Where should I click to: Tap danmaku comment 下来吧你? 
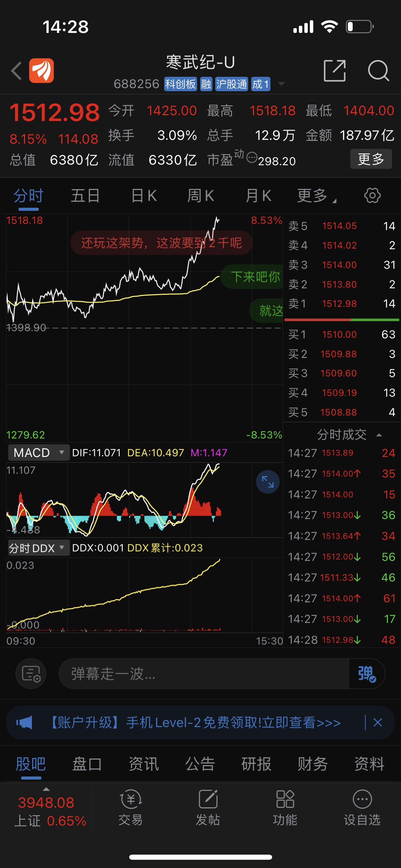pos(252,277)
